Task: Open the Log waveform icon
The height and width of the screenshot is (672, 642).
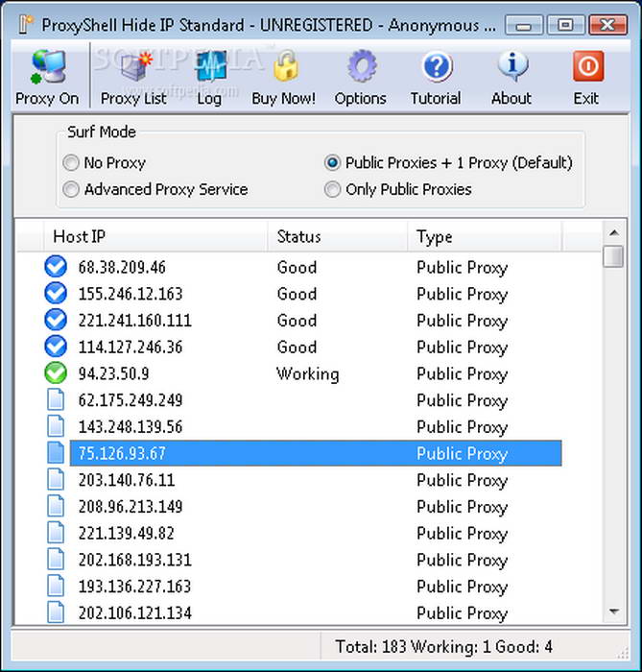Action: point(210,66)
